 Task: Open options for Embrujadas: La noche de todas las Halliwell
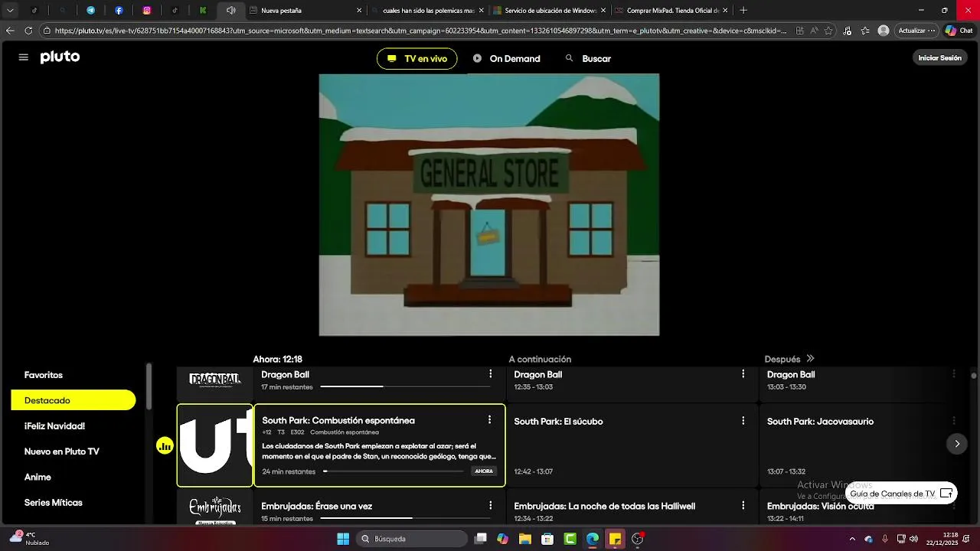[743, 506]
